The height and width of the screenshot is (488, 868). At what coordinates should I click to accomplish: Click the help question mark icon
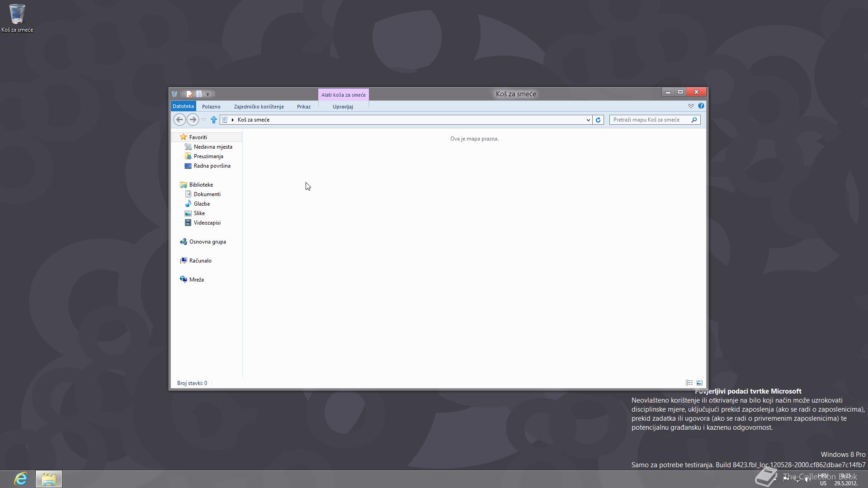pyautogui.click(x=701, y=106)
